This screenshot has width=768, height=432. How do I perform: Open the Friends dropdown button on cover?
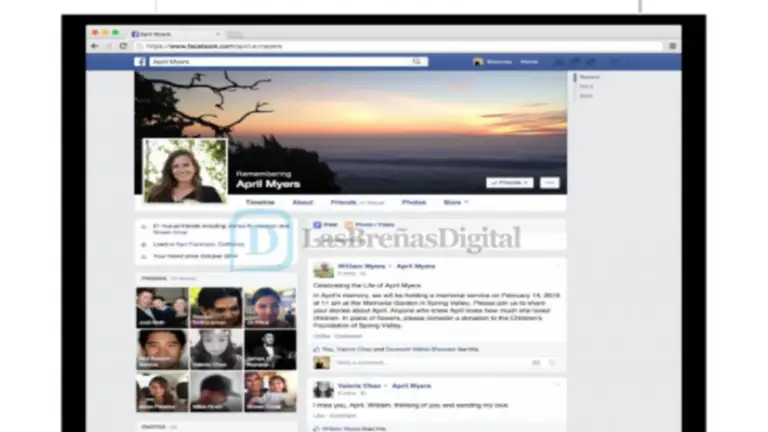click(509, 183)
